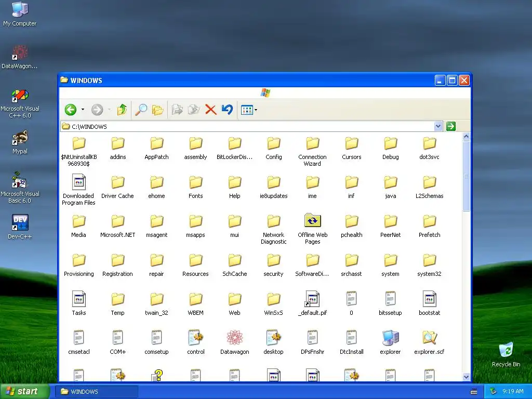This screenshot has width=532, height=399.
Task: Click the green Back arrow button
Action: pos(71,110)
